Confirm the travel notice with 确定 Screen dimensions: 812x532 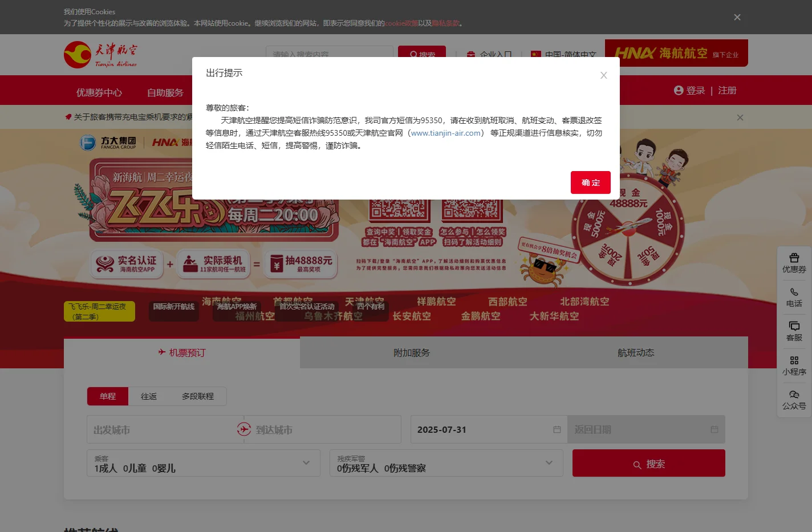click(591, 182)
